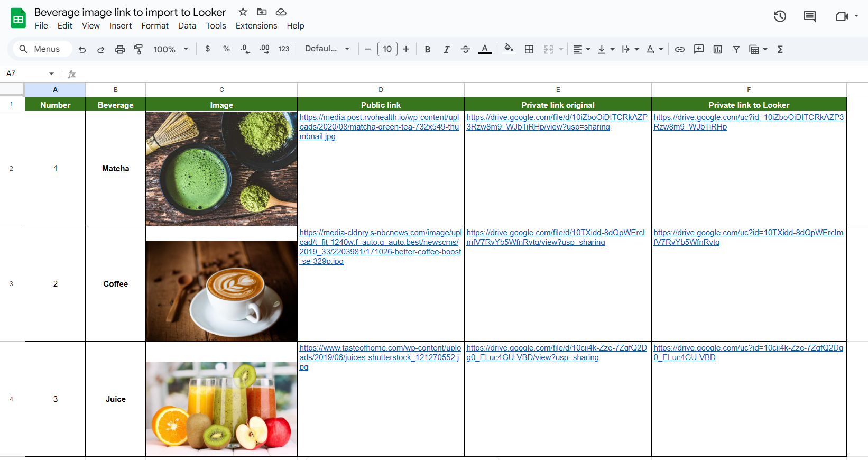Open the Data menu
The image size is (868, 460).
(187, 25)
